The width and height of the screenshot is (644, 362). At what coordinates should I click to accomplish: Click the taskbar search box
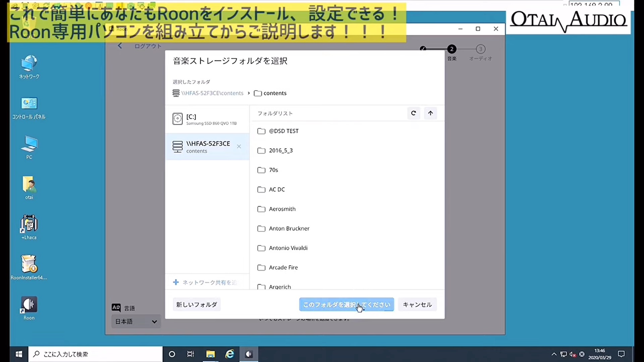96,354
